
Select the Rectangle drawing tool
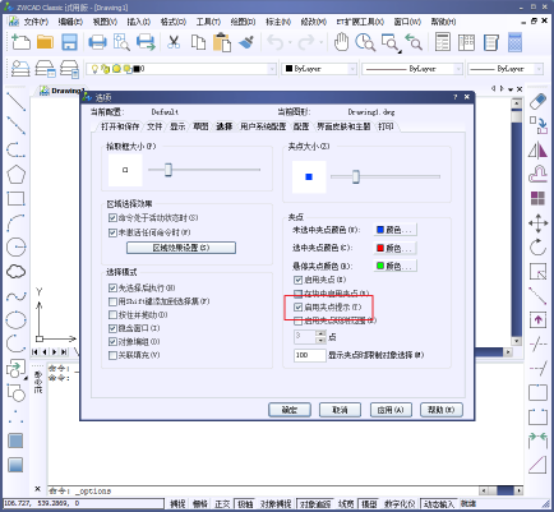click(16, 199)
